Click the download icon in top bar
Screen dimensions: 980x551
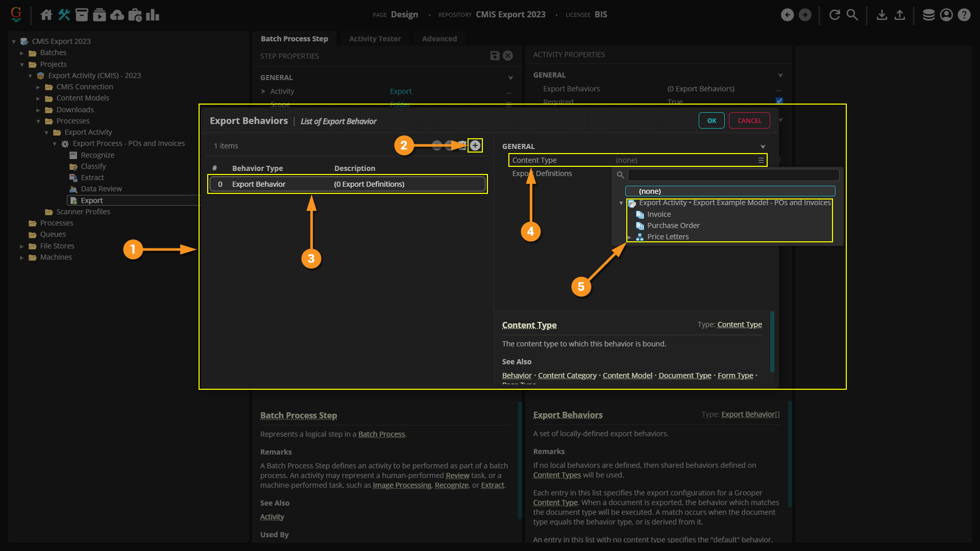click(x=881, y=15)
